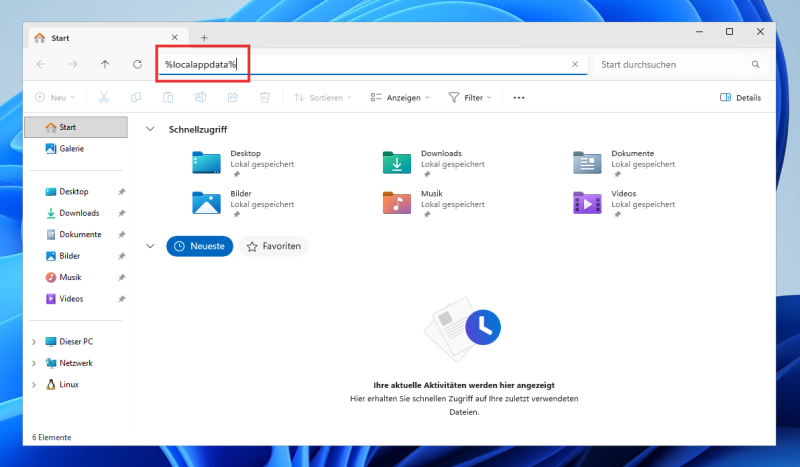
Task: Select the Neueste filter pill
Action: click(200, 245)
